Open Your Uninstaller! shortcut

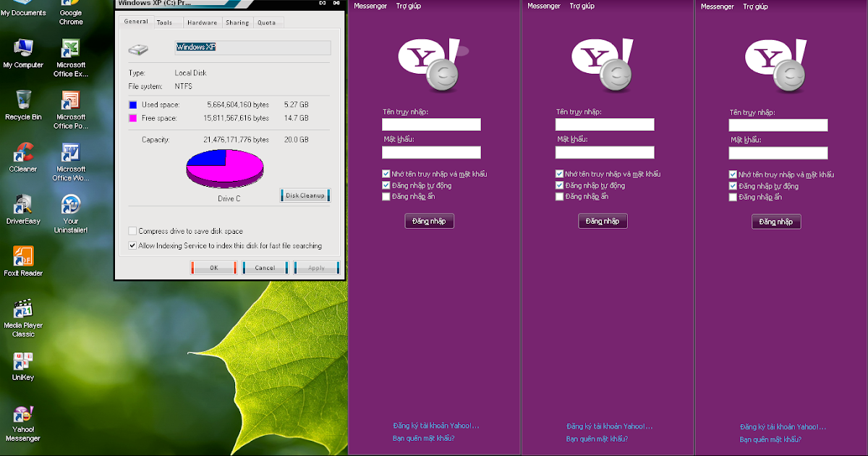[71, 215]
